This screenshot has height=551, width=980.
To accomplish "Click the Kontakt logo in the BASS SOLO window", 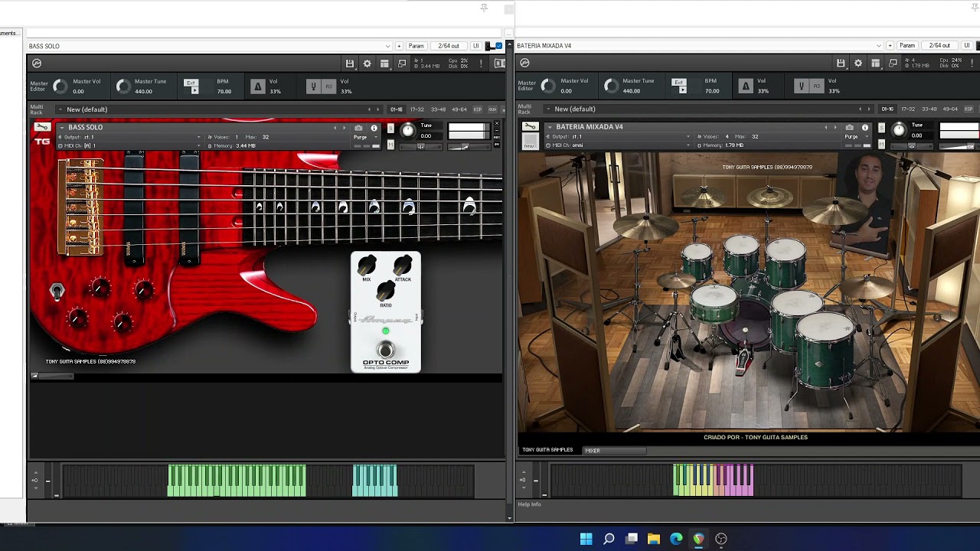I will click(x=37, y=64).
